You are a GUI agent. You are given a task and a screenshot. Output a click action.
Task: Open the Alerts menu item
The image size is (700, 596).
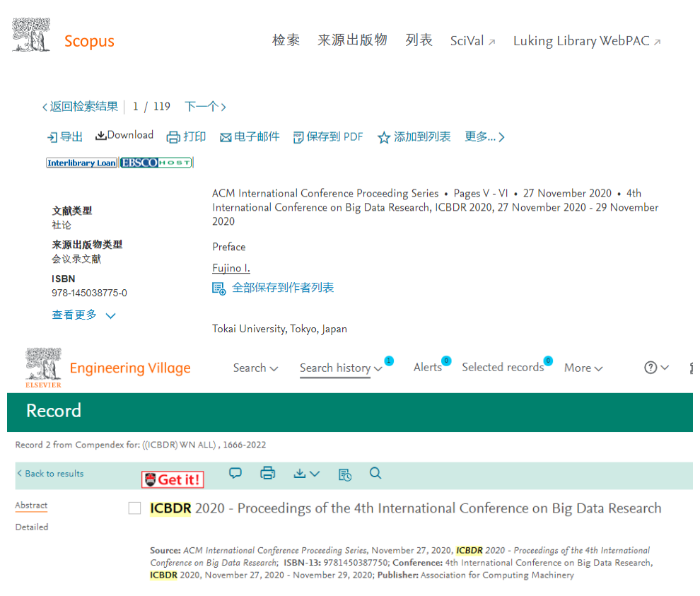click(427, 368)
